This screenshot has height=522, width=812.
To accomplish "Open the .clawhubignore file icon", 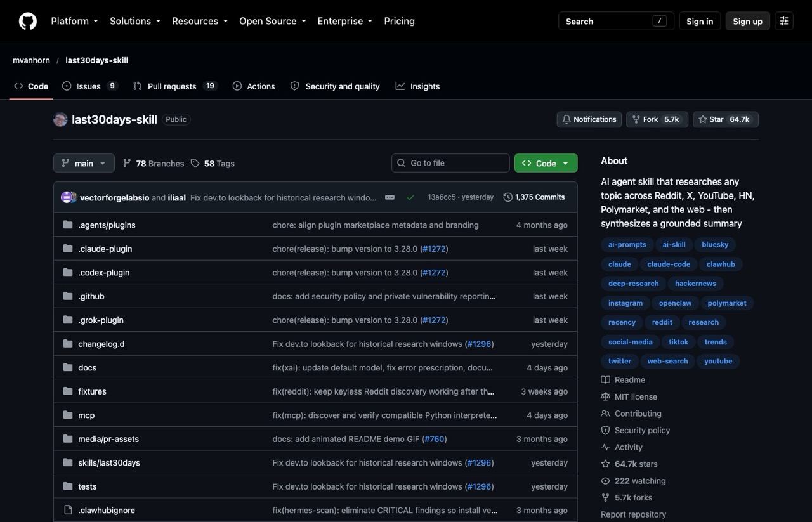I will [68, 511].
